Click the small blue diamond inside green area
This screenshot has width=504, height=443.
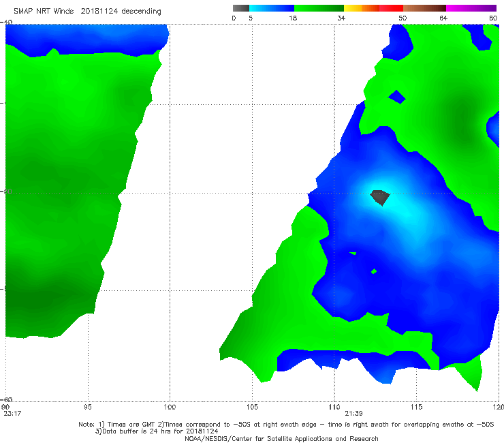397,97
